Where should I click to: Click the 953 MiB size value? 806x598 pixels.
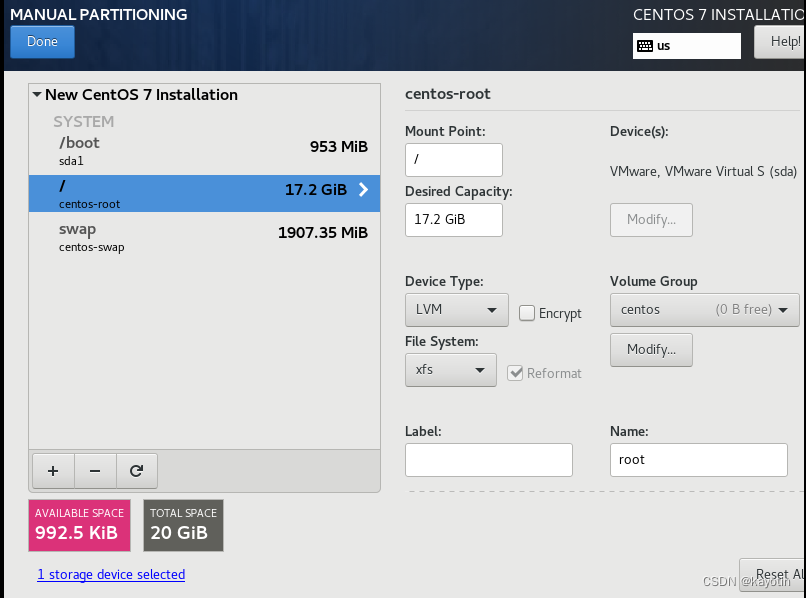[x=339, y=147]
